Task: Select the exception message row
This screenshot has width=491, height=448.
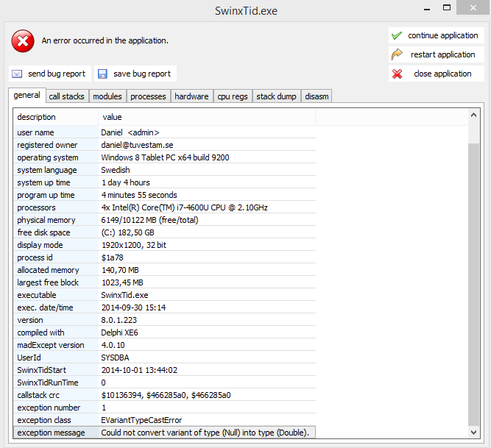Action: pos(164,433)
